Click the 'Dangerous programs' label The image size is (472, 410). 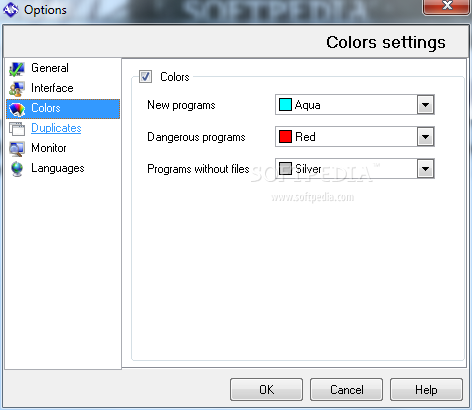pos(196,137)
